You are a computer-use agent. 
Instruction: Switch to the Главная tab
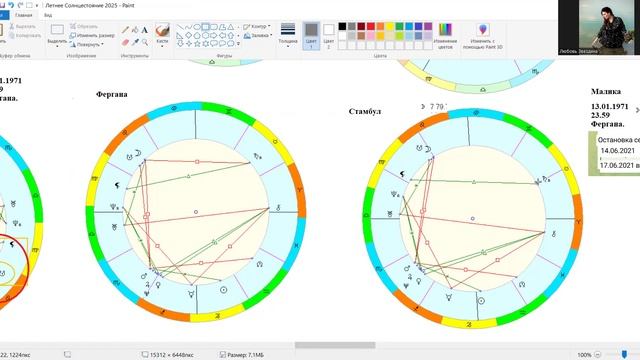[x=23, y=15]
